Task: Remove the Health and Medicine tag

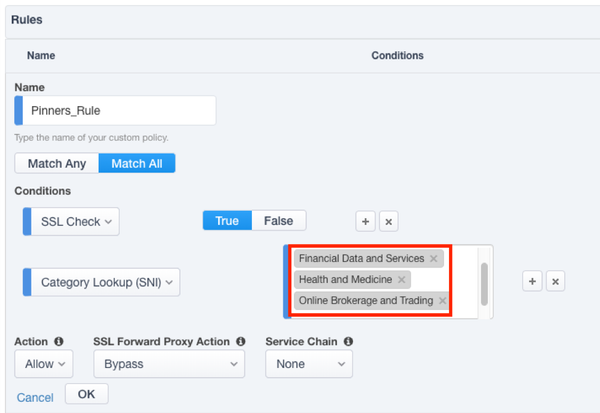Action: point(402,280)
